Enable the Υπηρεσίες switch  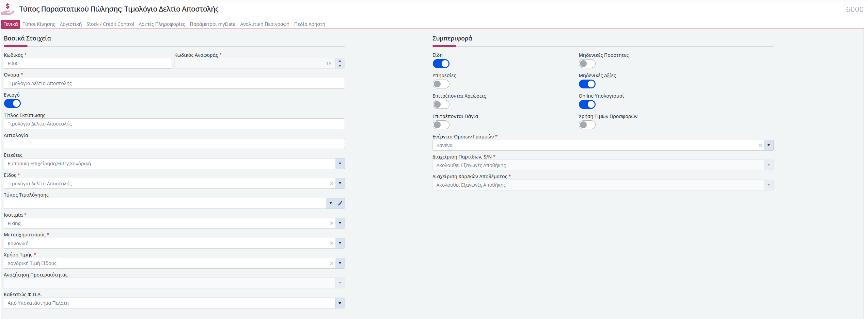click(x=441, y=84)
